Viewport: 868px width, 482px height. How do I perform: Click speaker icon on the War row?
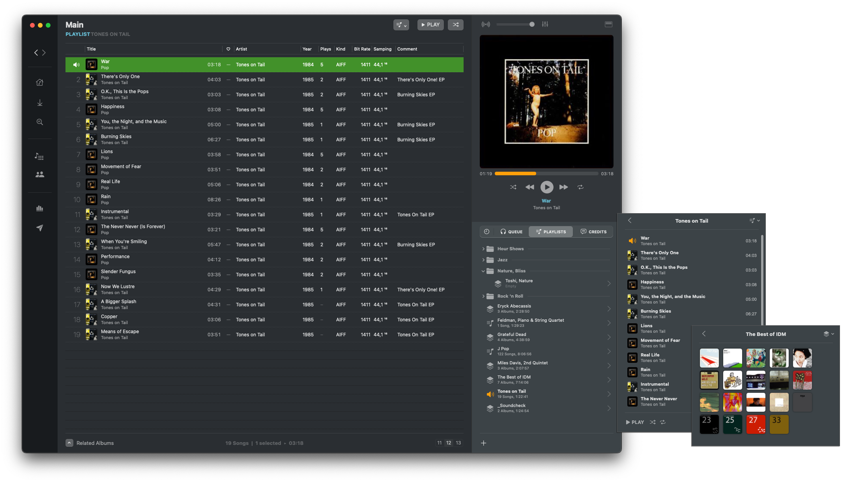(76, 65)
